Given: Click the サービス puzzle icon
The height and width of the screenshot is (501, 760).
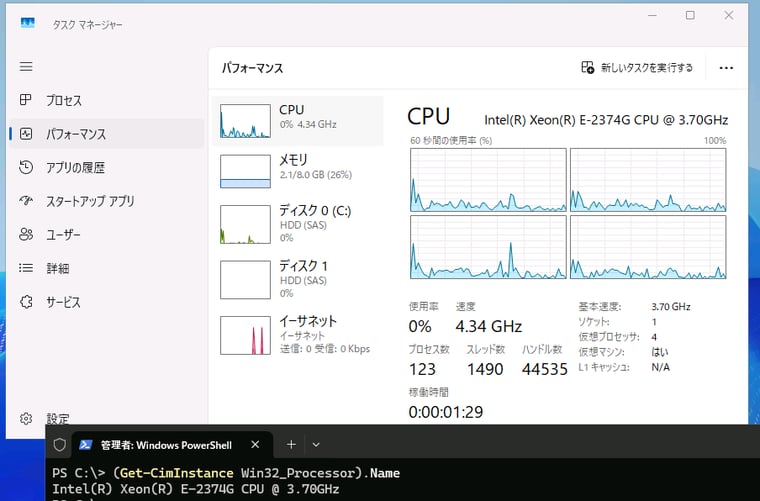Looking at the screenshot, I should tap(26, 302).
